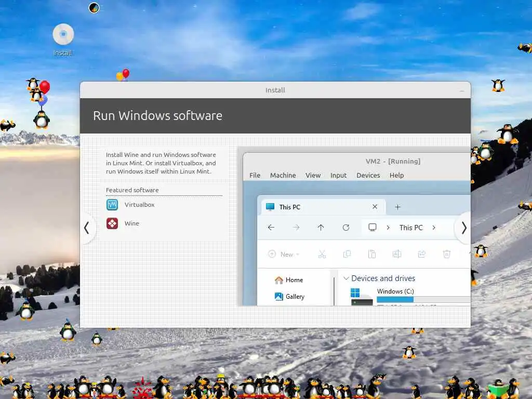This screenshot has height=399, width=532.
Task: Click the Cut scissors icon
Action: (x=322, y=254)
